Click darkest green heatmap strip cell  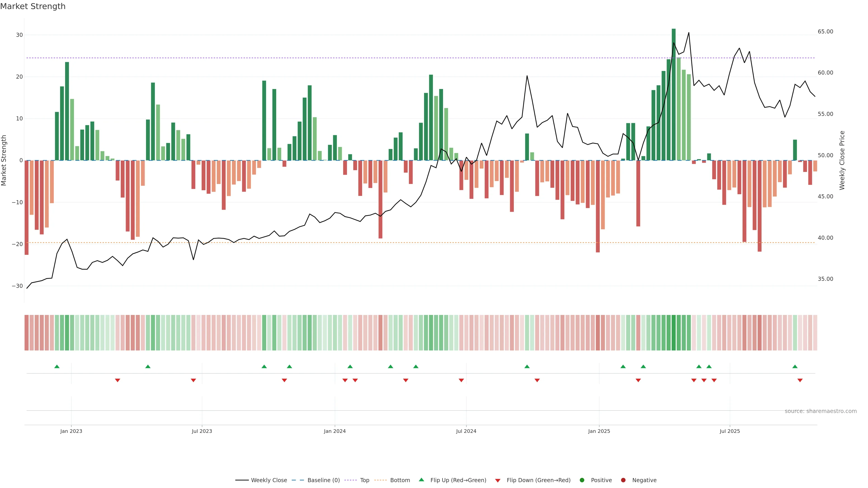click(674, 333)
